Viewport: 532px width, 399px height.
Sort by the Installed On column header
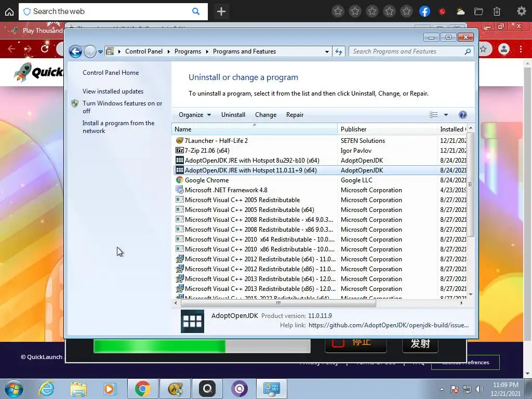pos(452,129)
